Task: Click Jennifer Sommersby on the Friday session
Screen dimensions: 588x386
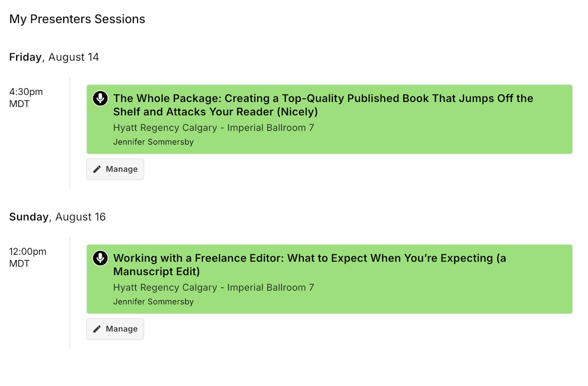Action: pos(153,142)
